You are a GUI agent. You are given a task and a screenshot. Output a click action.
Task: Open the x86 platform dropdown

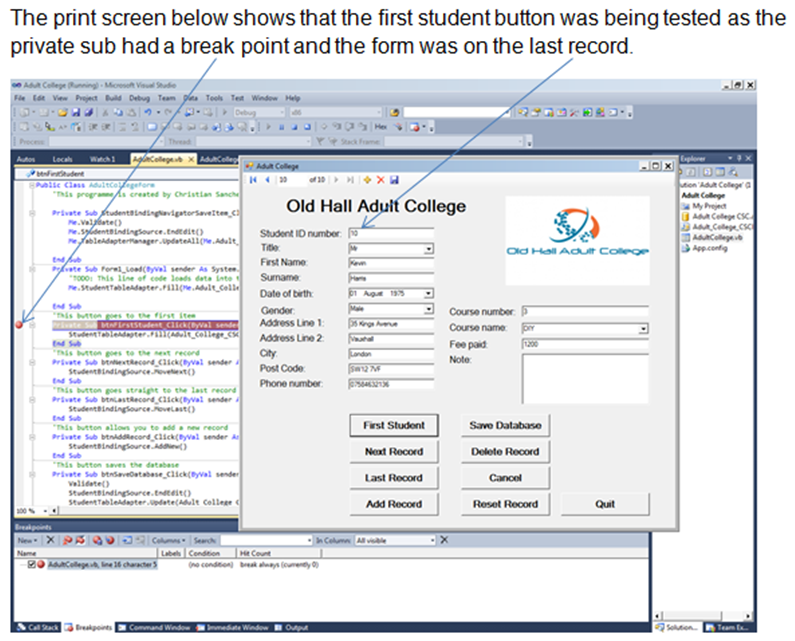click(x=336, y=112)
